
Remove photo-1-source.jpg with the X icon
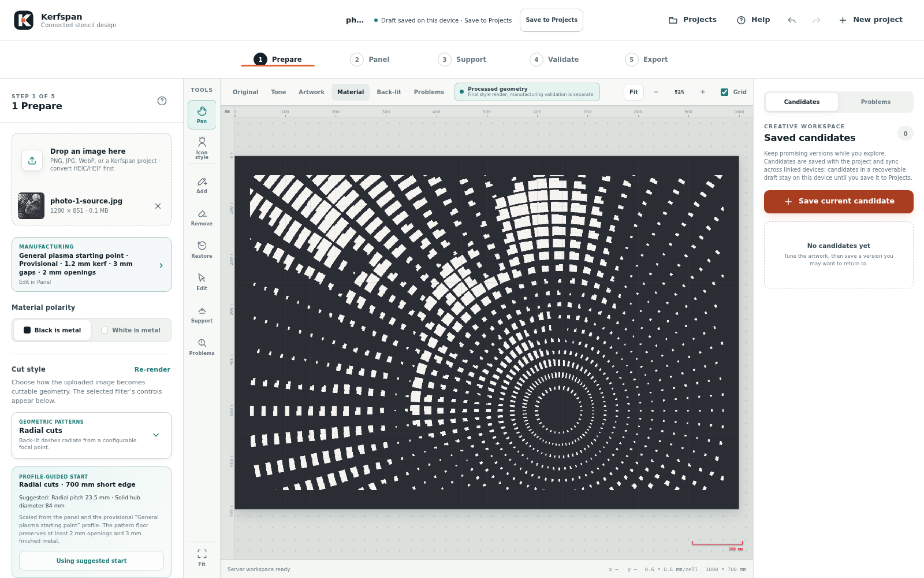point(158,206)
